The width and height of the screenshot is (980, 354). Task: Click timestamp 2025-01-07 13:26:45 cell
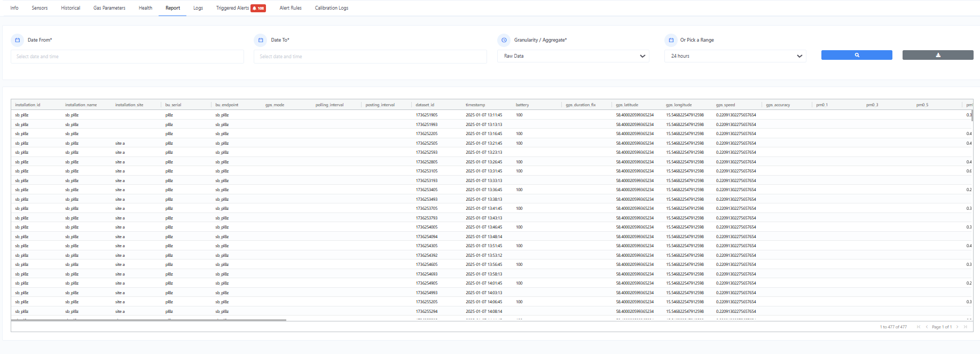coord(484,162)
